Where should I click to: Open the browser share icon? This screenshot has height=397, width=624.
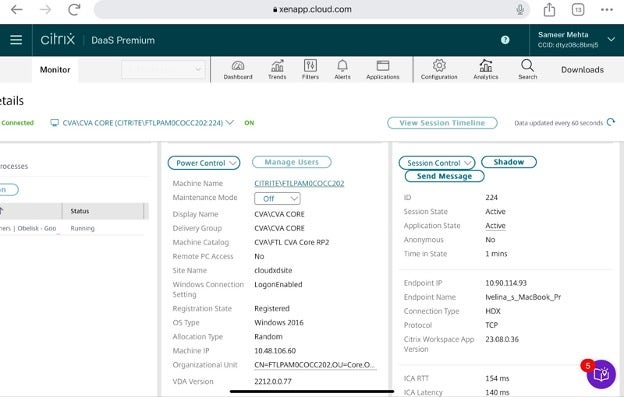click(549, 10)
